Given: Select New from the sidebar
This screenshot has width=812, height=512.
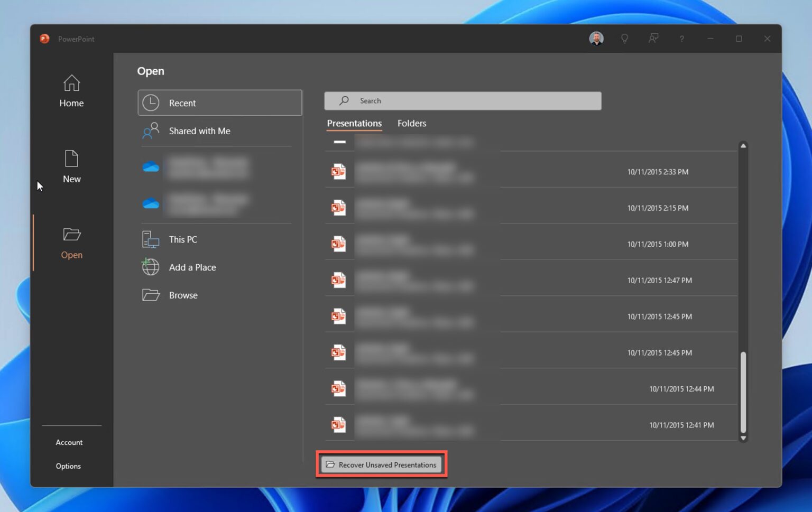Looking at the screenshot, I should pos(71,166).
